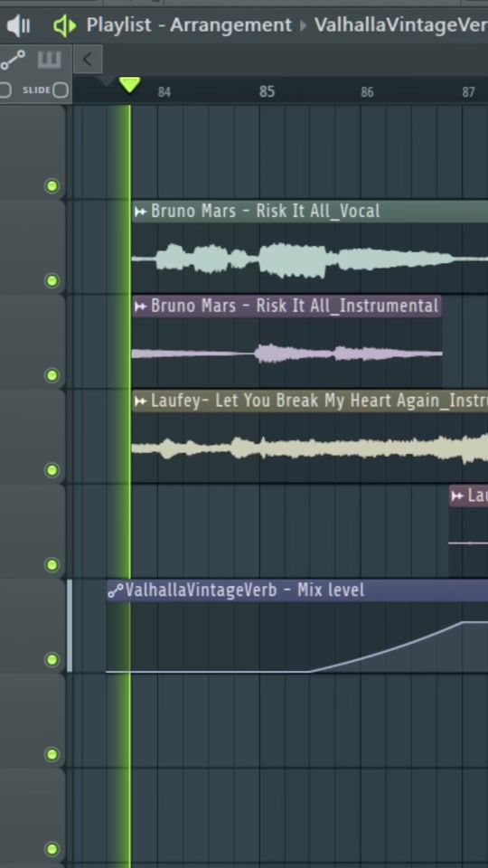Open the ValhallaVintageVerb breadcrumb item
The image size is (488, 868).
(x=400, y=25)
